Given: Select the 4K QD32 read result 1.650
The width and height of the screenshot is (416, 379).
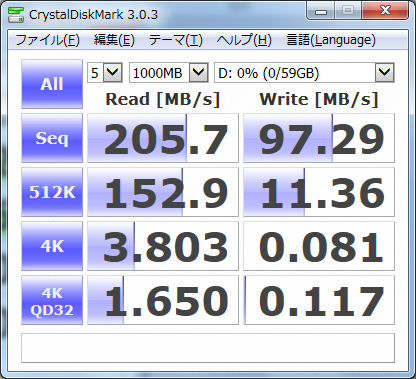Looking at the screenshot, I should pyautogui.click(x=163, y=300).
